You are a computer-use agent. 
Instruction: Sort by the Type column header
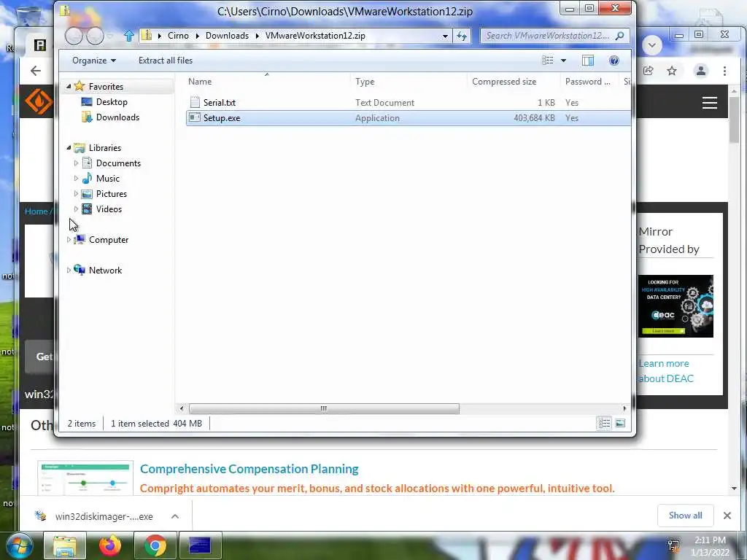coord(365,82)
